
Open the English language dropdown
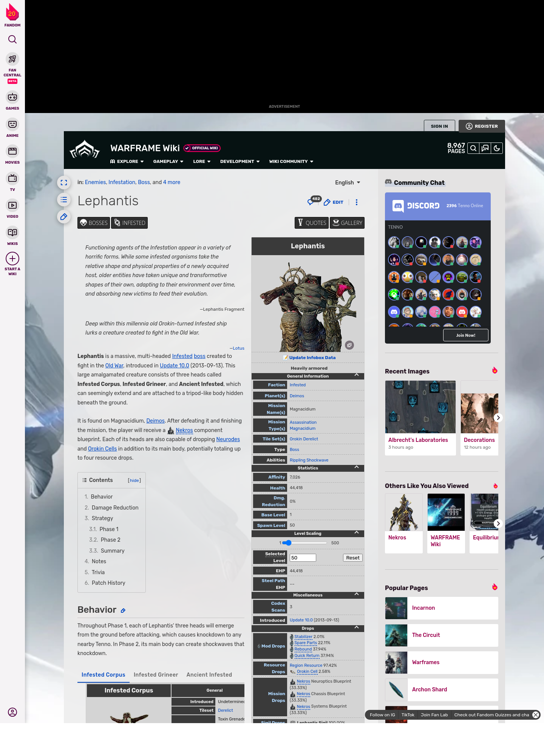[348, 183]
